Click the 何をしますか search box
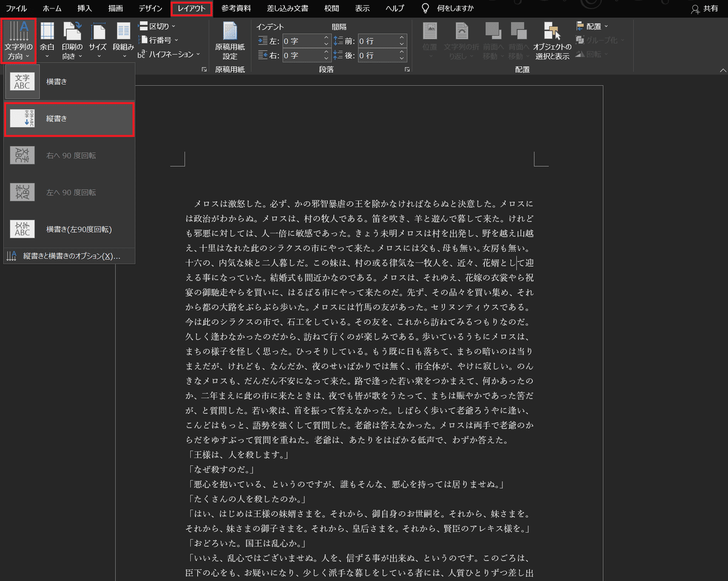728x581 pixels. (x=455, y=8)
